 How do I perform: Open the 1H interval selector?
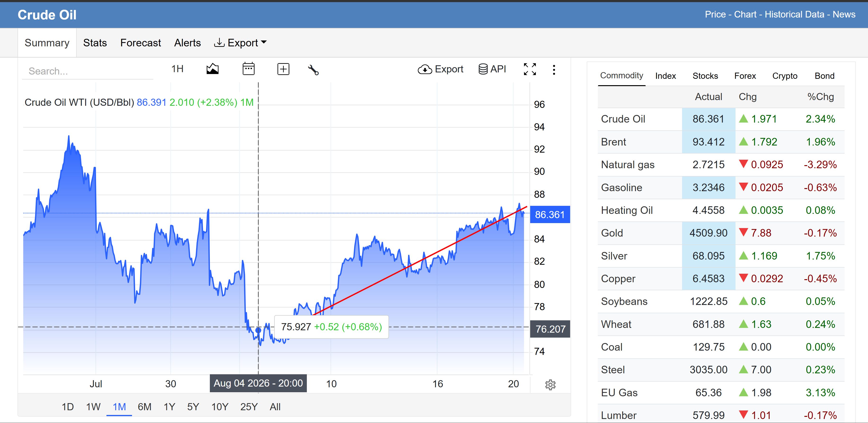tap(177, 69)
